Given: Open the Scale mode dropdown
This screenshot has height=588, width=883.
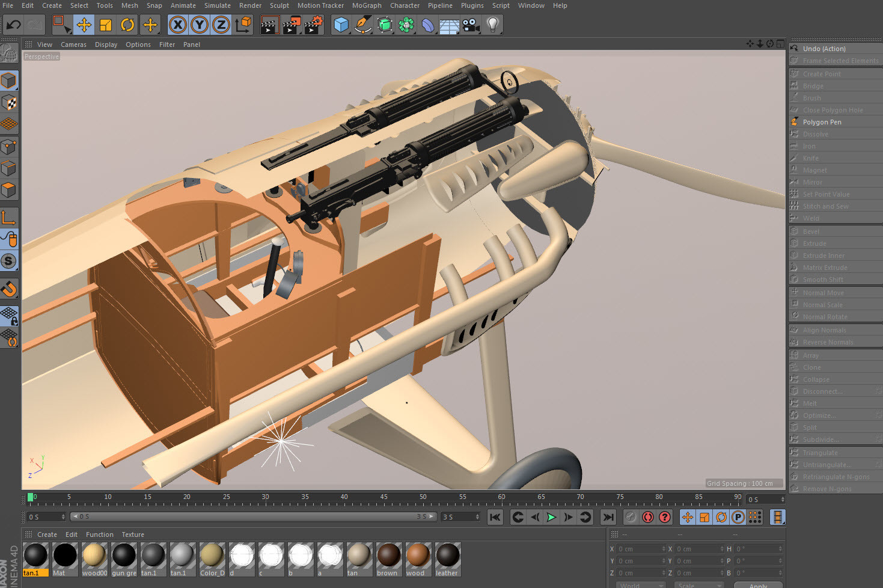Looking at the screenshot, I should pyautogui.click(x=699, y=586).
